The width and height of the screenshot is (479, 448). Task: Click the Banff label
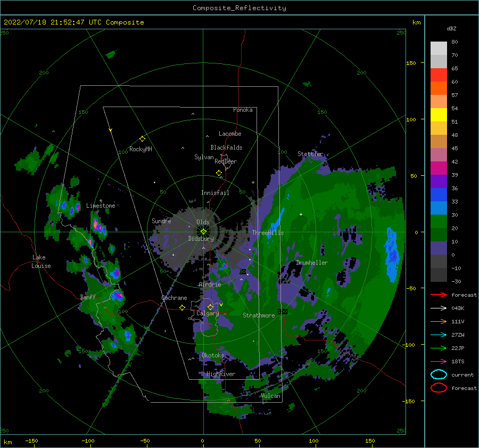[x=88, y=297]
